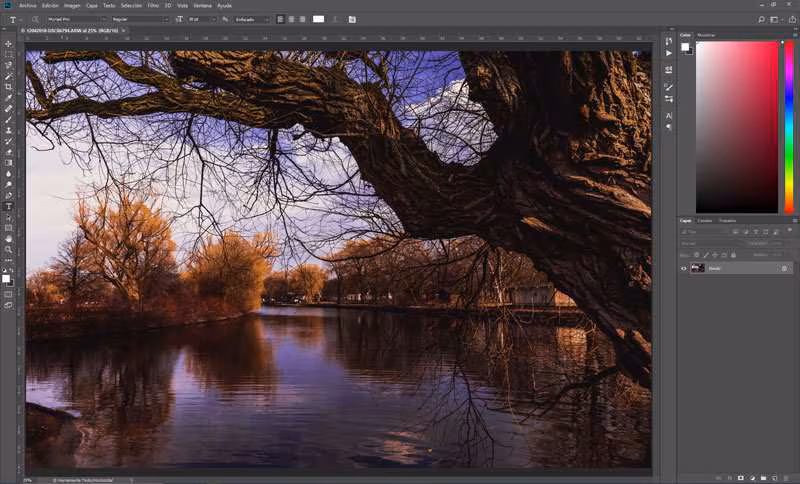Click the Add Layer Style fx icon
800x484 pixels.
[x=730, y=478]
